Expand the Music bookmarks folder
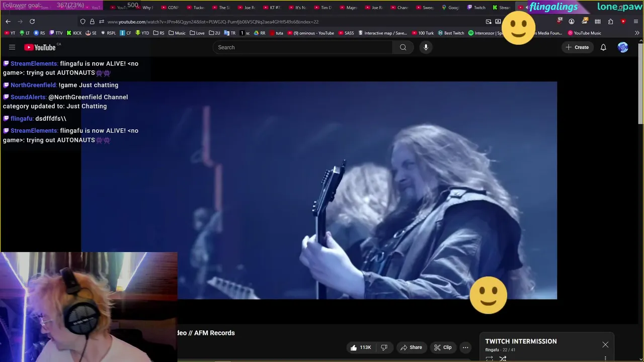The height and width of the screenshot is (362, 644). (x=177, y=33)
